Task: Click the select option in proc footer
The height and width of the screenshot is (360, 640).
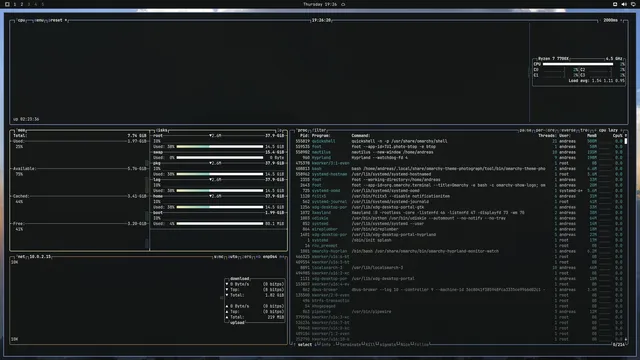Action: pyautogui.click(x=304, y=345)
